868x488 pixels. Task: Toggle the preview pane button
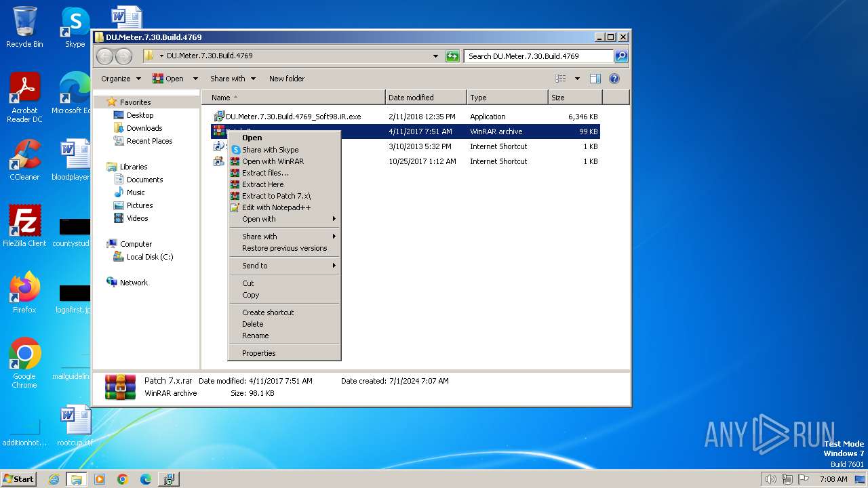(x=595, y=79)
